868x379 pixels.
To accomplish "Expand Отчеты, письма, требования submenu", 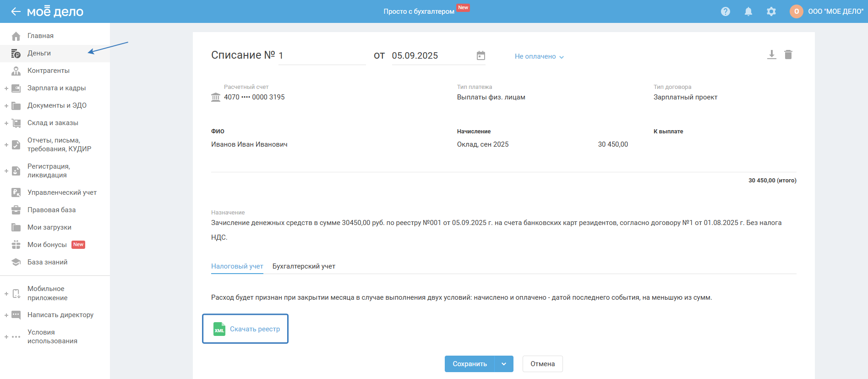I will [x=6, y=145].
